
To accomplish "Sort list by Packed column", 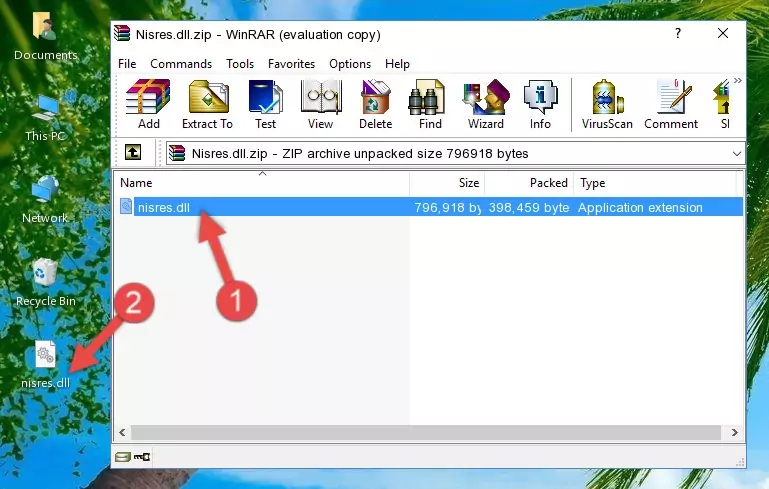I will (x=529, y=183).
